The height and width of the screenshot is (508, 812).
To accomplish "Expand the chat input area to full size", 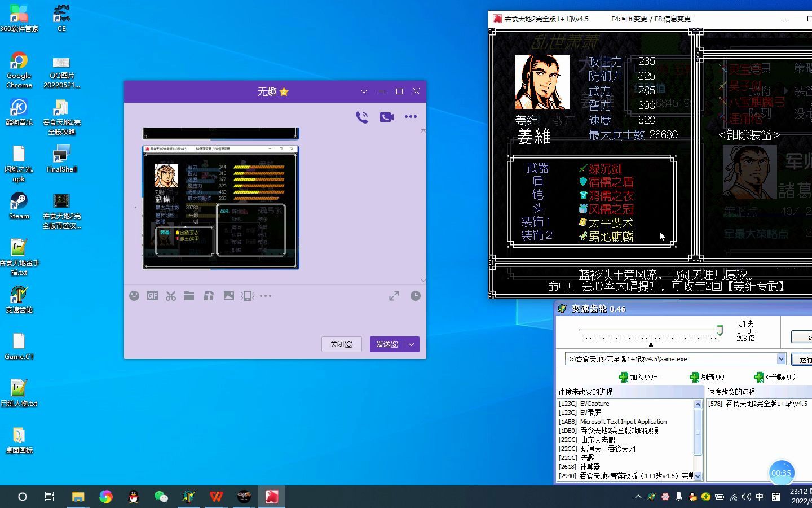I will coord(394,296).
